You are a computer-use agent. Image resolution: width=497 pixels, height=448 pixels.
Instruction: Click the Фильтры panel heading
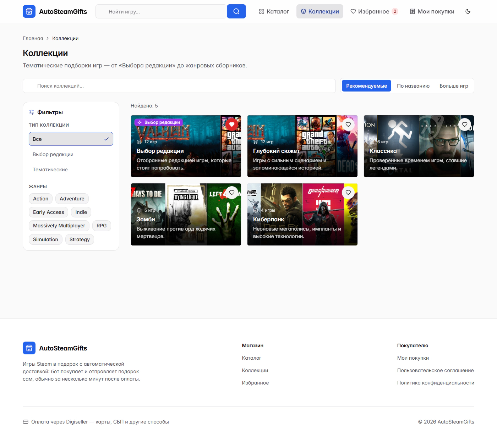46,112
